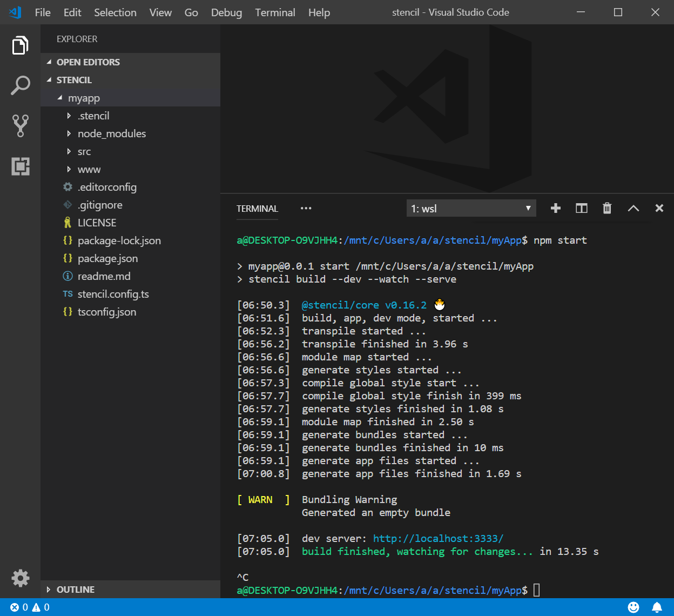Open the terminal selector dropdown '1: wsl'

471,209
